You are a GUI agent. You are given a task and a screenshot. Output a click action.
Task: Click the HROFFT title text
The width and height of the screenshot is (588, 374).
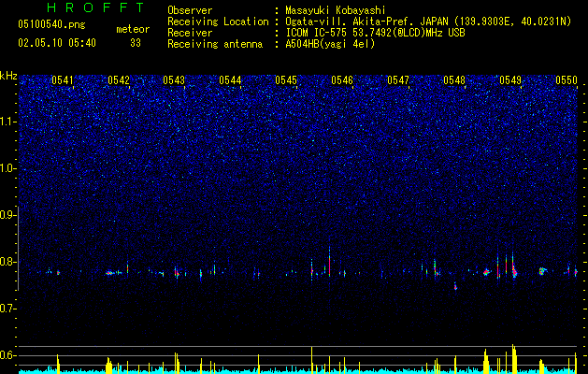tap(96, 7)
